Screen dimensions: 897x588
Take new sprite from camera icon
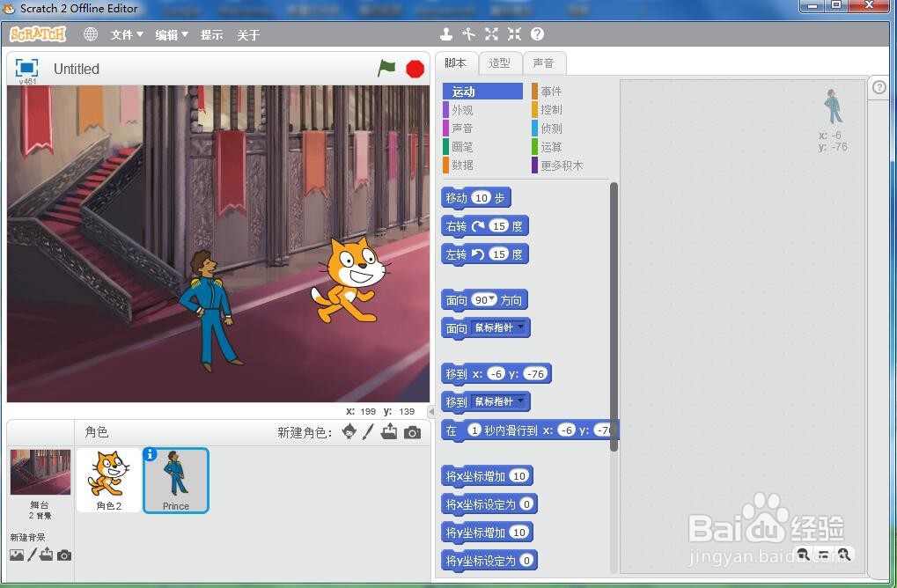click(x=412, y=432)
